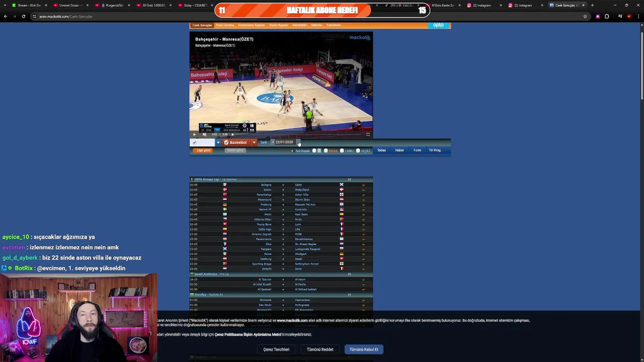
Task: Click the page vertical scrollbar
Action: click(x=641, y=65)
